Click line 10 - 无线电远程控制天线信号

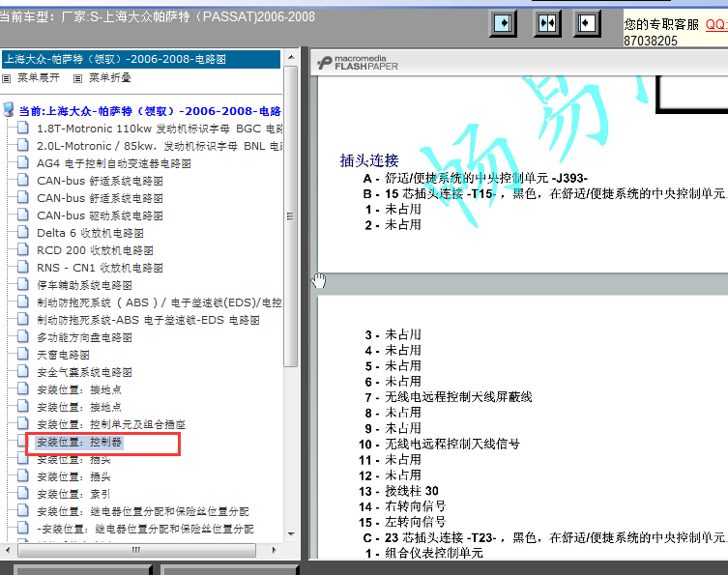[x=439, y=445]
